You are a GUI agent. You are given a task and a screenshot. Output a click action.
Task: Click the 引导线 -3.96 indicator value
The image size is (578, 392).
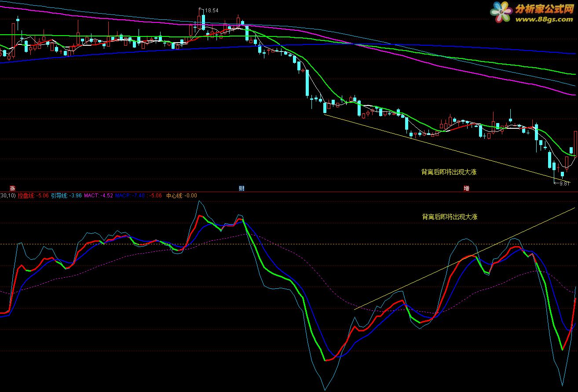point(66,196)
